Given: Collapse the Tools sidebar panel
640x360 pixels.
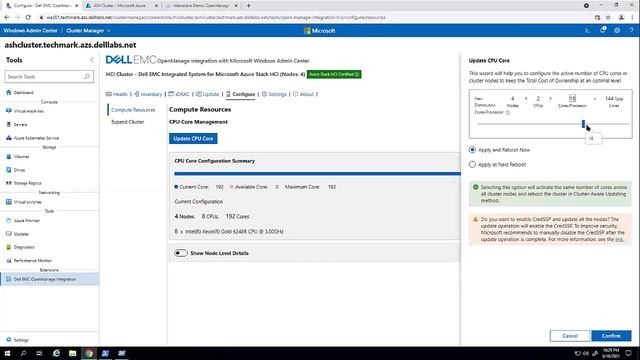Looking at the screenshot, I should [x=92, y=60].
